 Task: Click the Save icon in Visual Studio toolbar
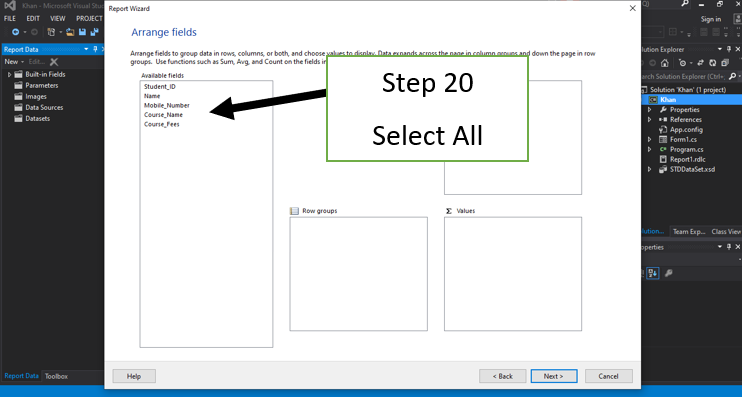tap(82, 32)
